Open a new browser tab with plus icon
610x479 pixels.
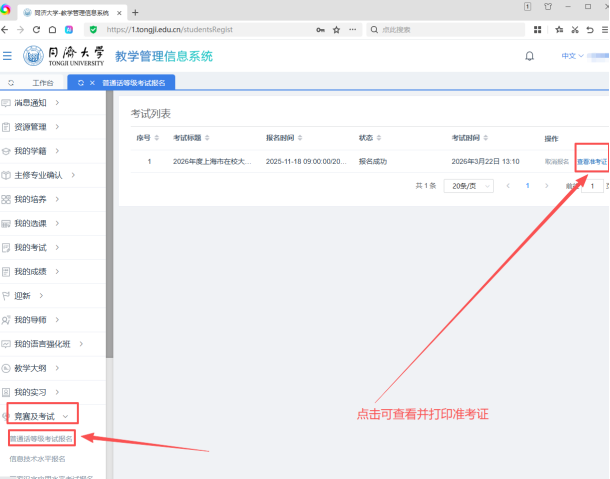point(135,13)
